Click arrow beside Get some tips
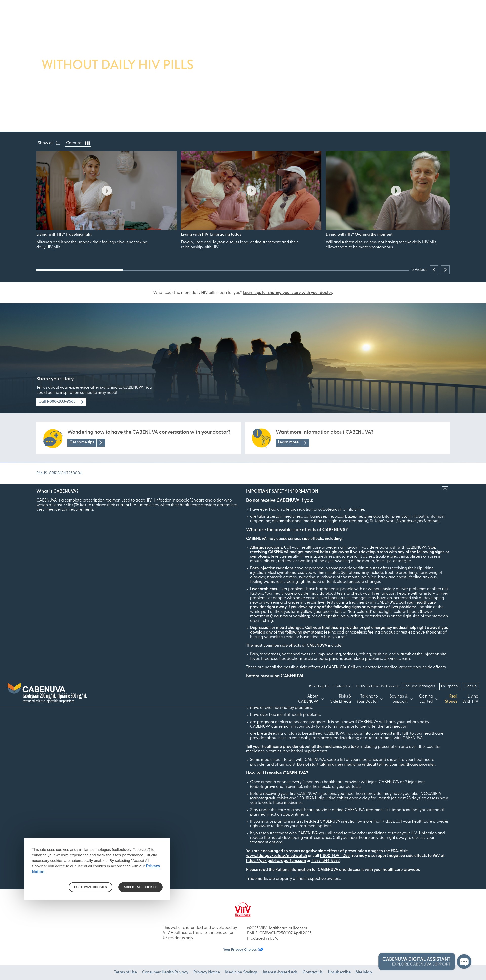486x980 pixels. [x=100, y=442]
